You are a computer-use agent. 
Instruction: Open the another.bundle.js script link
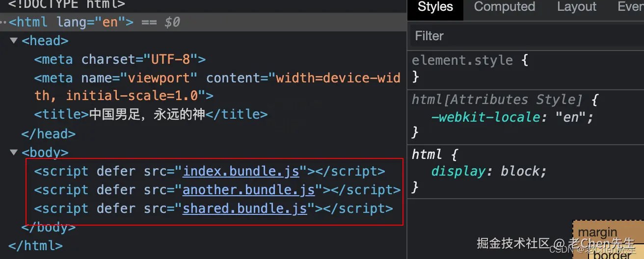point(248,190)
